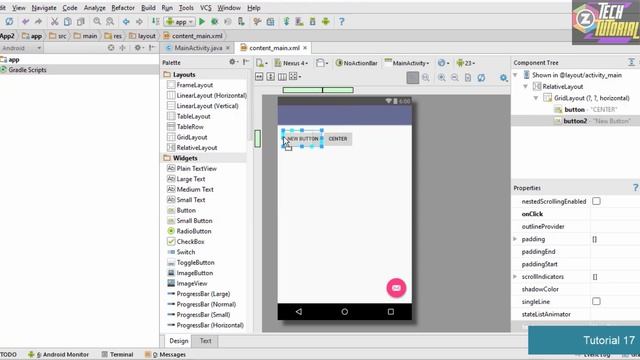Toggle fill width layout icon
640x360 pixels.
click(259, 77)
